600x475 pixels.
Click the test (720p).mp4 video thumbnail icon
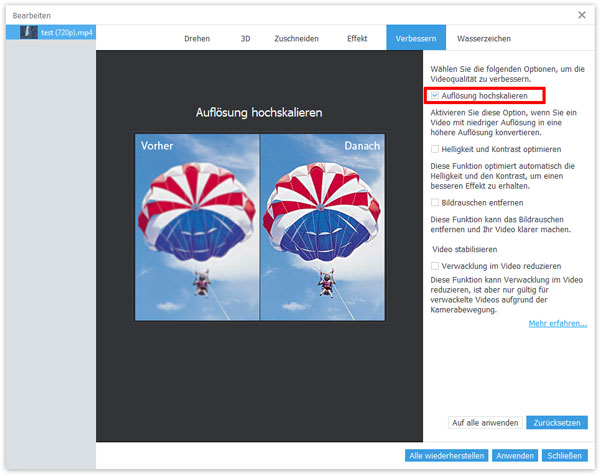pyautogui.click(x=29, y=33)
